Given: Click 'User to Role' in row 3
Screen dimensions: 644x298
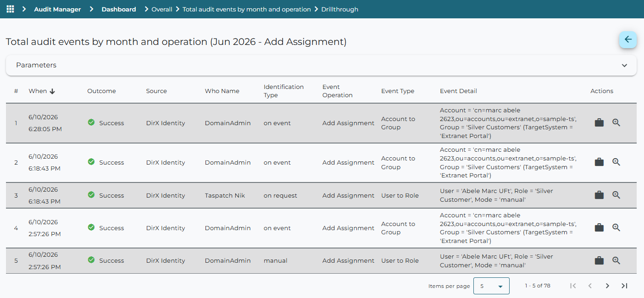Looking at the screenshot, I should [x=400, y=195].
